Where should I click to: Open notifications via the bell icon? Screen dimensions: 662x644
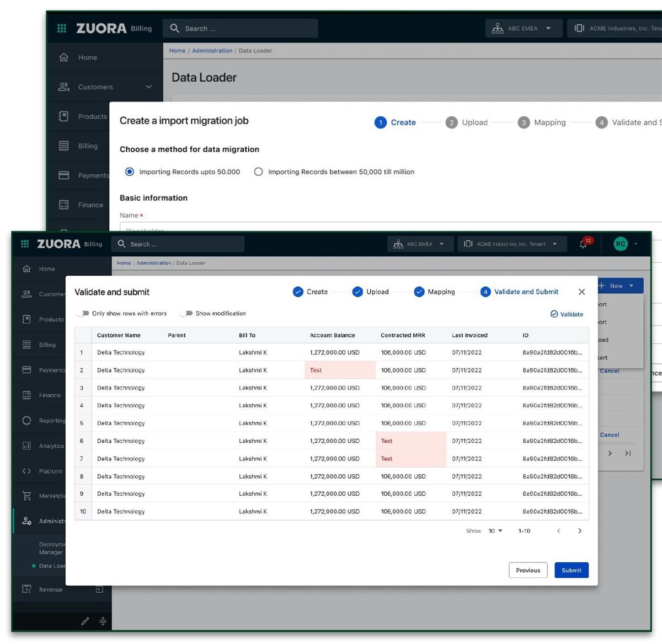click(x=583, y=243)
